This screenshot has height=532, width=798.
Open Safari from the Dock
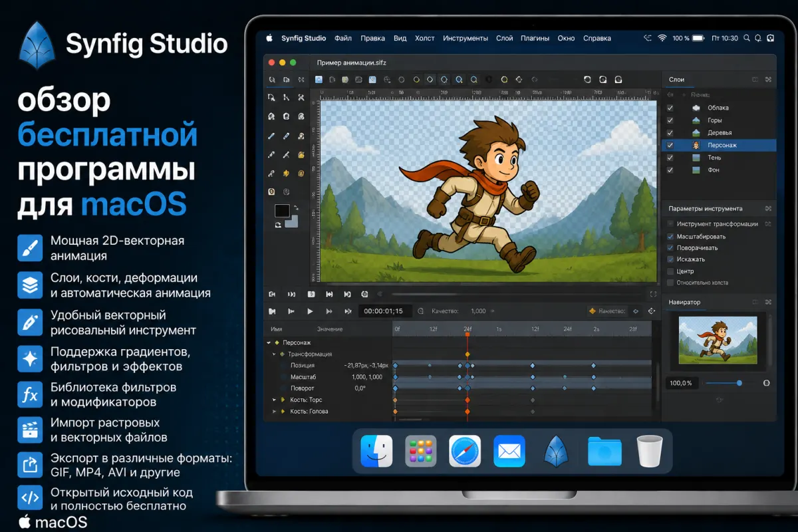click(465, 452)
